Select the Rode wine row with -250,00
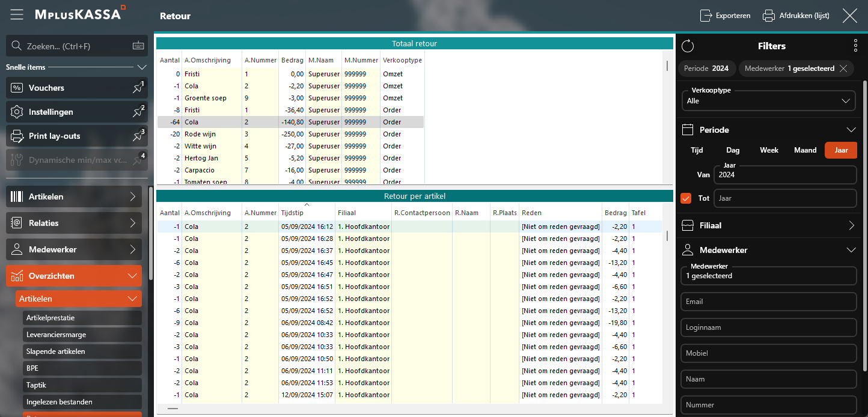This screenshot has height=417, width=868. [x=291, y=134]
